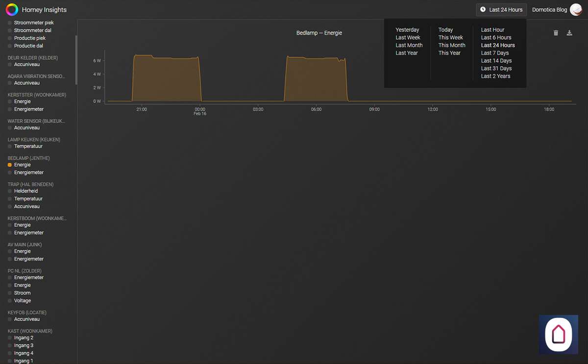Click the Domotica Blog profile avatar
This screenshot has height=364, width=588.
(x=576, y=9)
